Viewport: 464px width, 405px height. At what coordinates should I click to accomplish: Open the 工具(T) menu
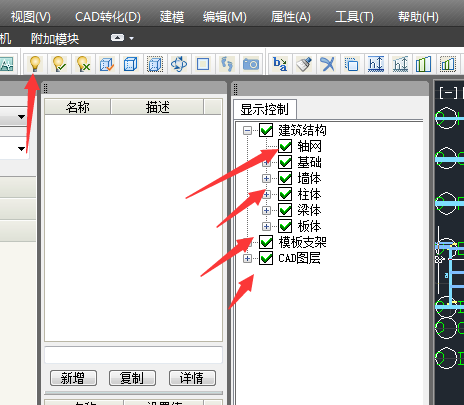click(354, 17)
